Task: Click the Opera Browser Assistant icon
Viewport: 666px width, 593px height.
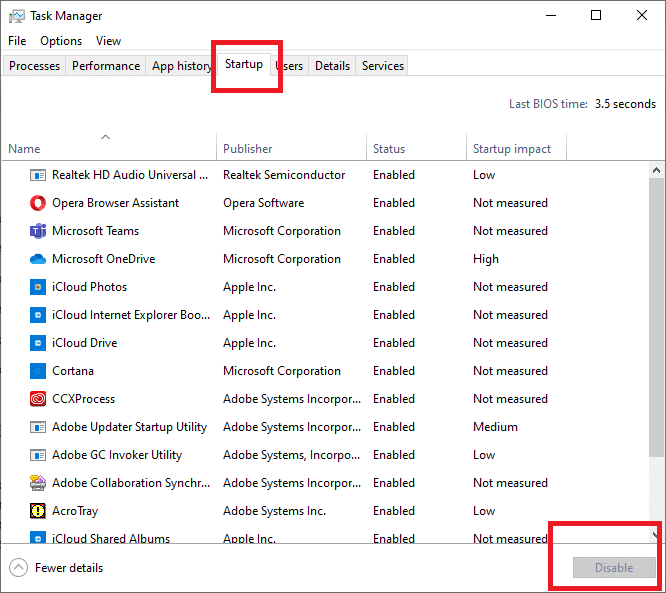Action: (38, 203)
